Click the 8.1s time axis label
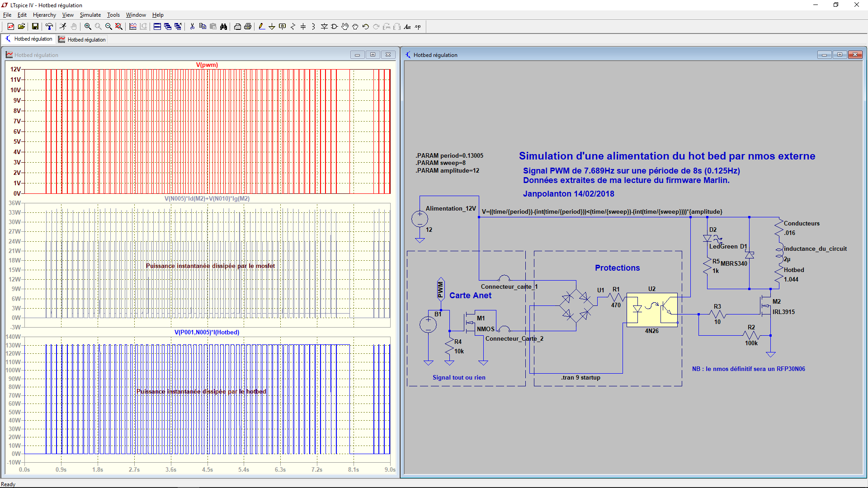868x488 pixels. 354,470
